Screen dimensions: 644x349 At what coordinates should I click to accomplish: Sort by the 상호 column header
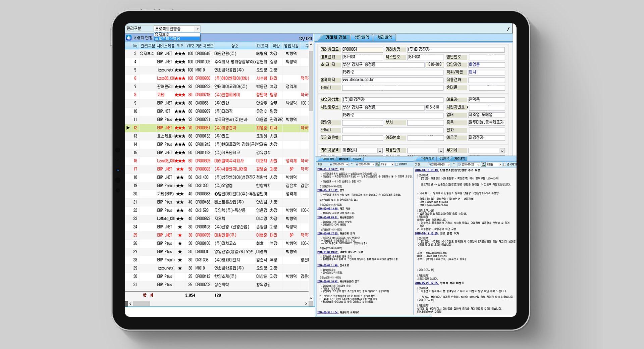click(234, 46)
